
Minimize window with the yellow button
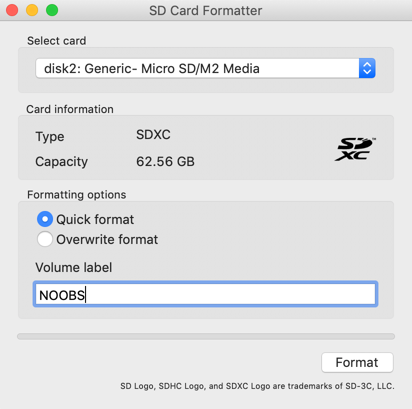point(32,10)
